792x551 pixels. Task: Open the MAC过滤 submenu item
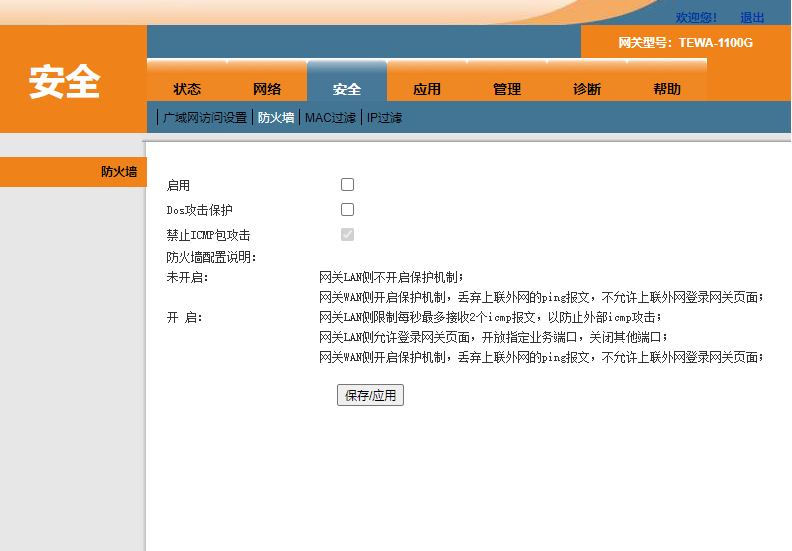330,118
